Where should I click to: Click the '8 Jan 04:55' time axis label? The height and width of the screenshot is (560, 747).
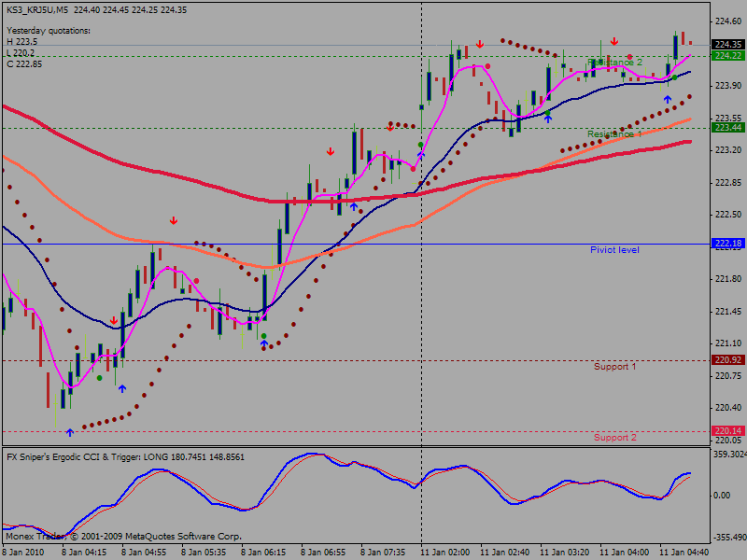click(x=144, y=553)
